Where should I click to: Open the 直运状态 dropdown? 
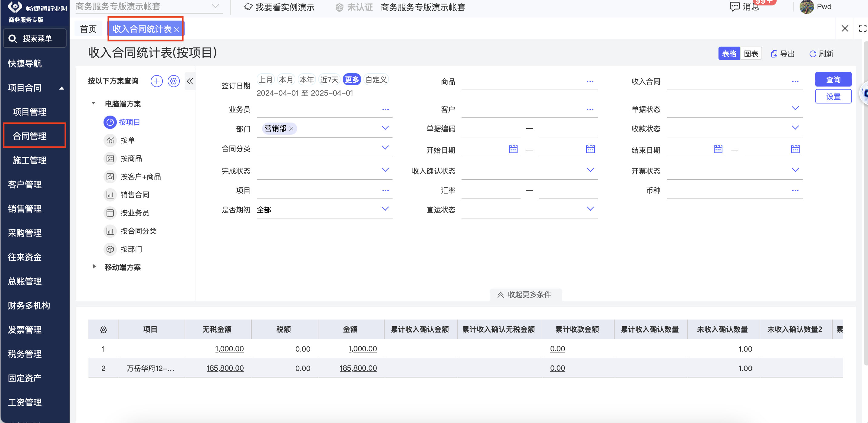point(590,209)
